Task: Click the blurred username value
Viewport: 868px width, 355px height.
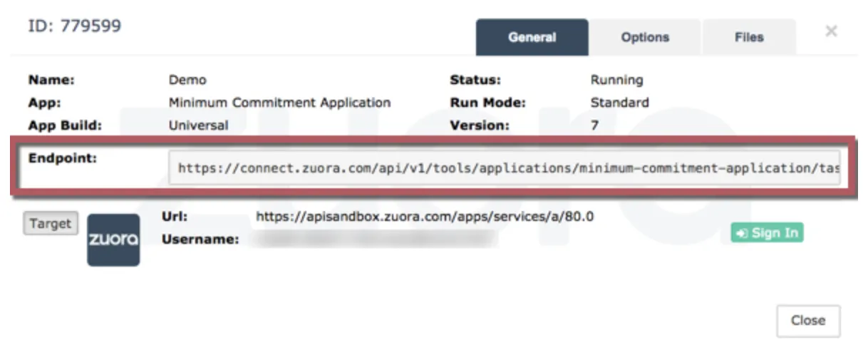Action: 374,240
